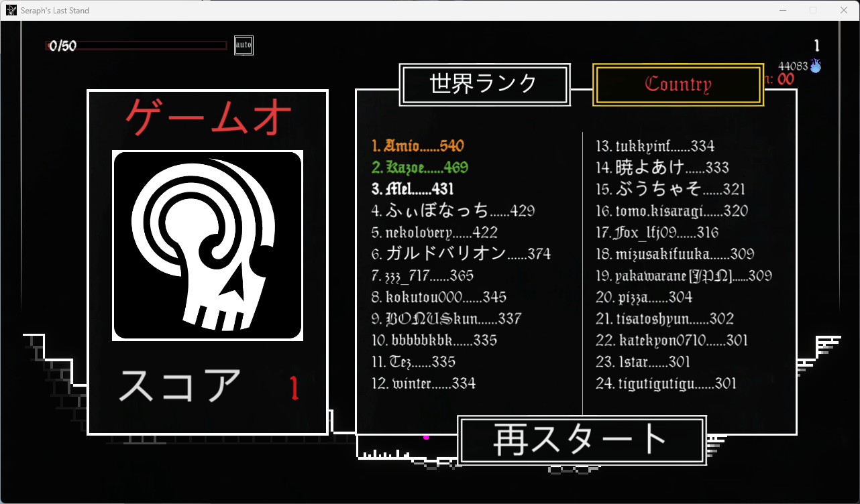Select rank 13 entry tukkyinf 334
This screenshot has width=860, height=504.
[655, 146]
